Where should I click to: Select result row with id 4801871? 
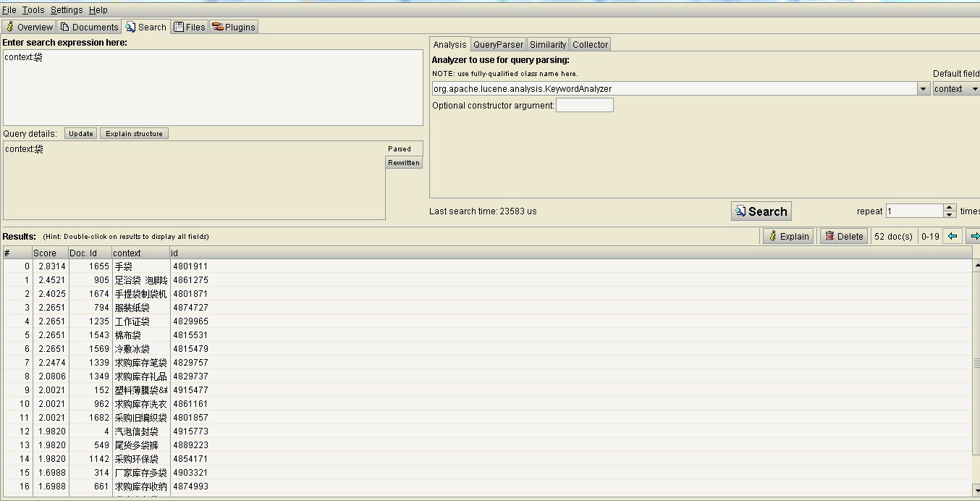[486, 294]
